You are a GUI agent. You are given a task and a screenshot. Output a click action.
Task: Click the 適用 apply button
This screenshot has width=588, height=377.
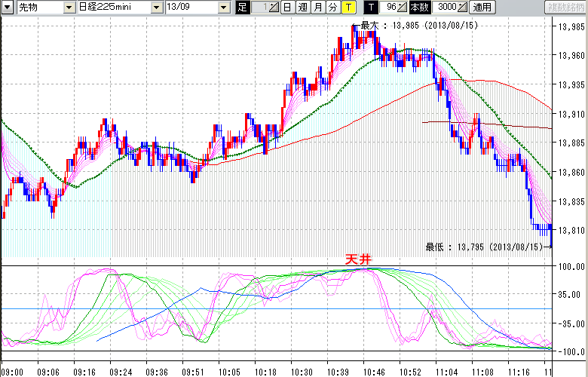coord(481,8)
